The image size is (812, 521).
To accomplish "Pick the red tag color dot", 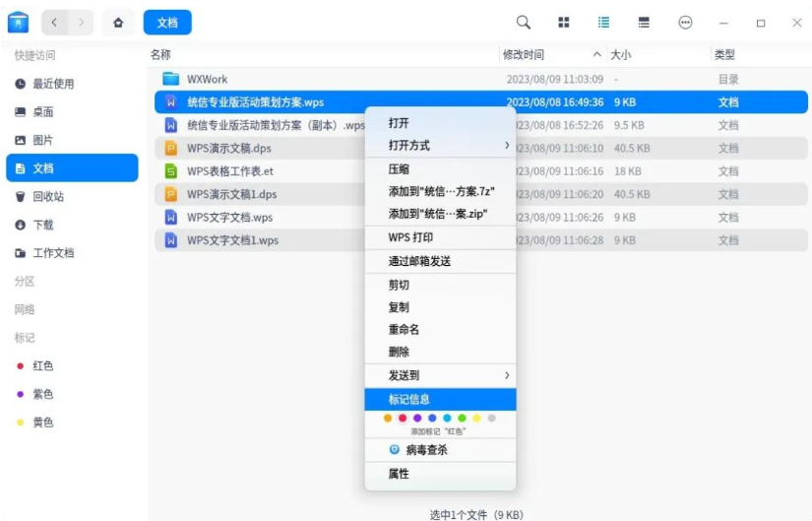I will (x=403, y=418).
